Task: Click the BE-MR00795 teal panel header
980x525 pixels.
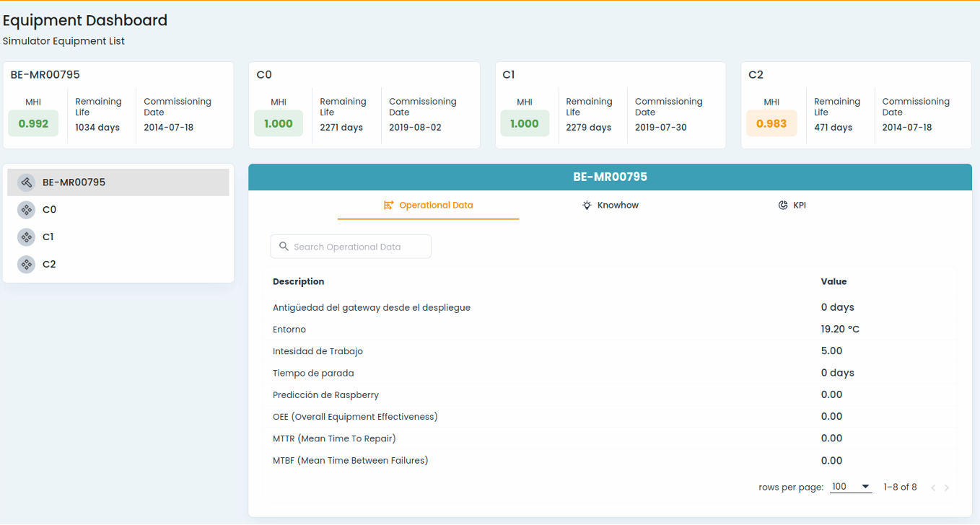Action: pos(610,177)
